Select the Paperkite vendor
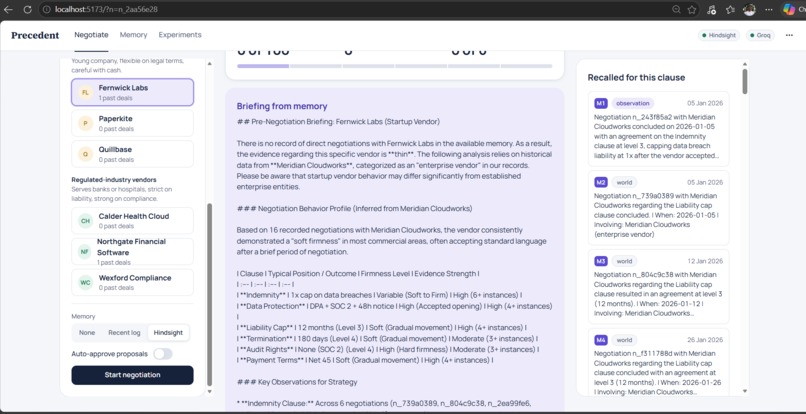The width and height of the screenshot is (806, 414). point(133,123)
